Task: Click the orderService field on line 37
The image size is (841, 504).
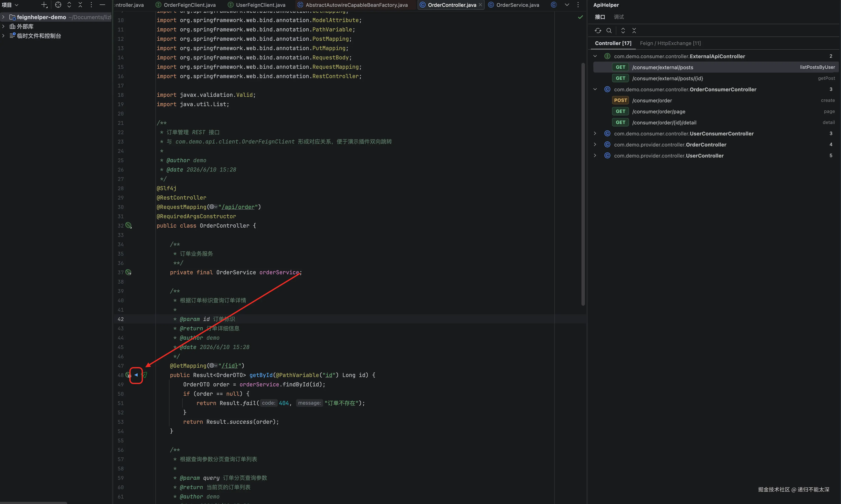Action: (279, 272)
